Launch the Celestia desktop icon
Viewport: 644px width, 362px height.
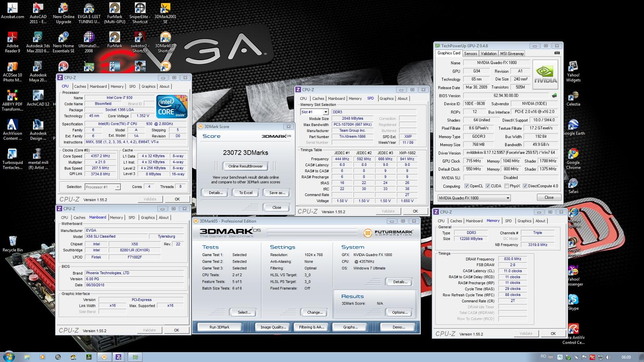pos(573,98)
